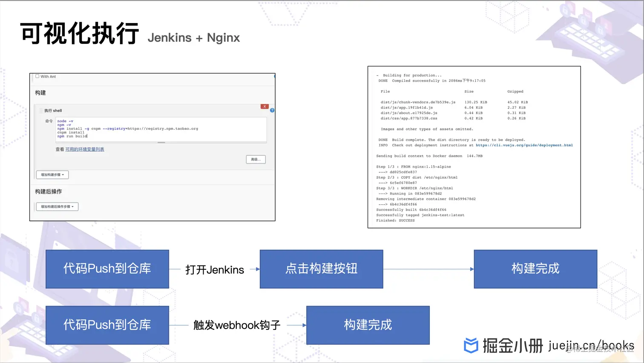Viewport: 644px width, 363px height.
Task: Click 'dist/js/app.19f1b41d.js' file row
Action: [453, 108]
